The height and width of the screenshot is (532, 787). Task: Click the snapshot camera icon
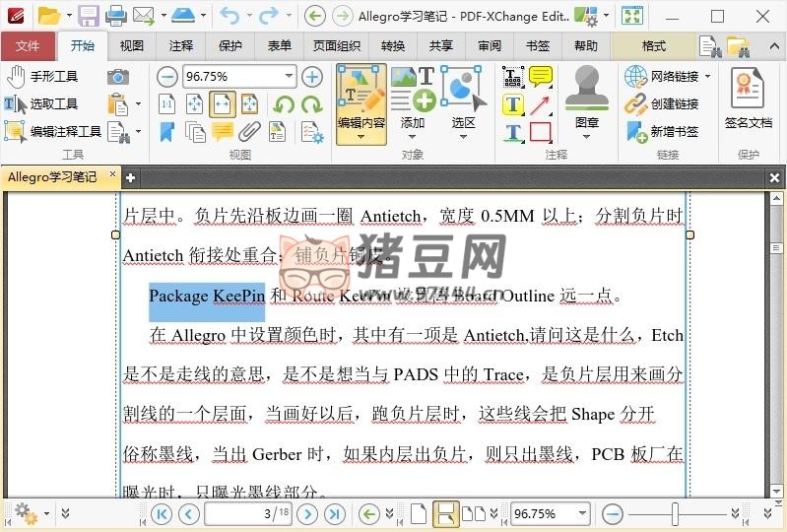(118, 77)
